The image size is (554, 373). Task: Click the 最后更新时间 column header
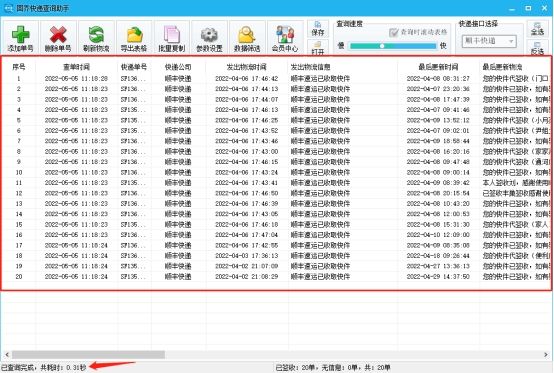pos(438,66)
